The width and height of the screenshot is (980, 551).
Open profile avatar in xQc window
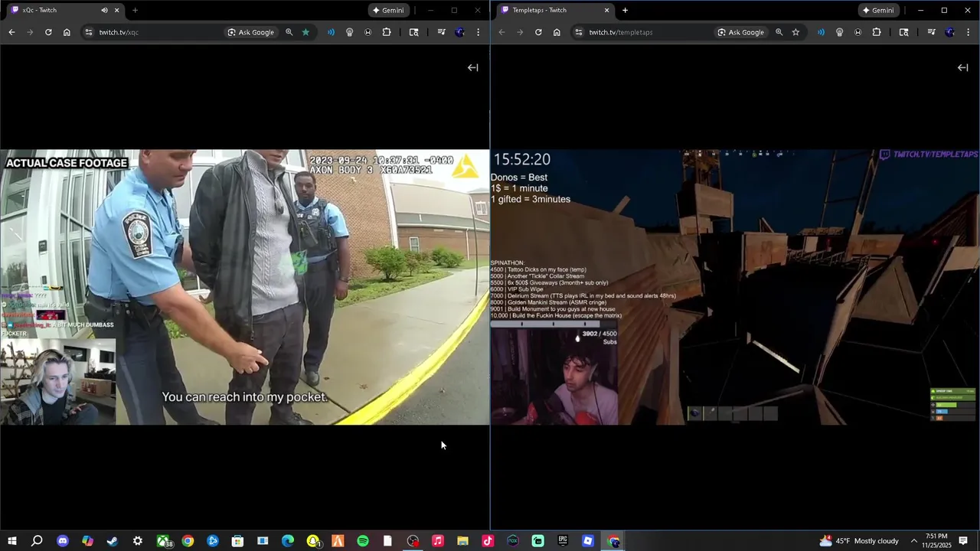(x=459, y=32)
